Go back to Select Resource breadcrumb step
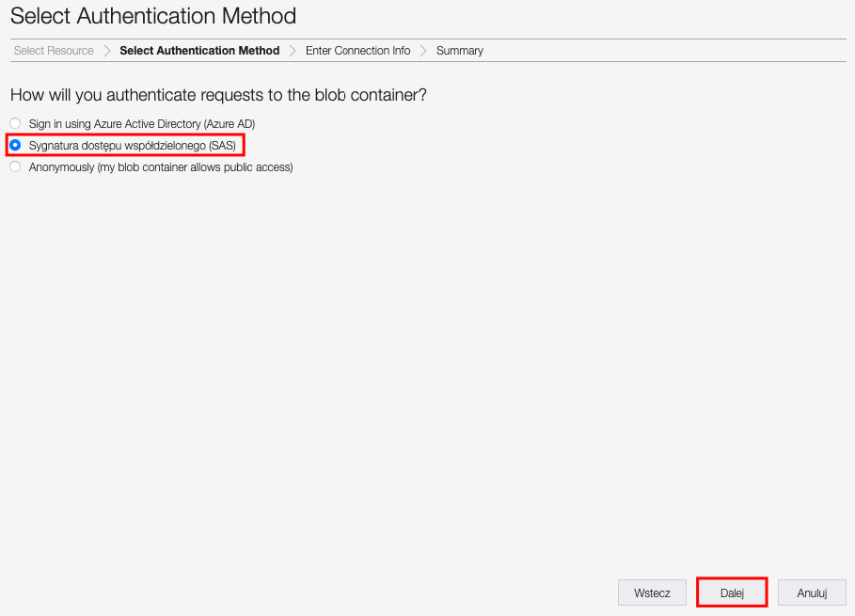 click(54, 51)
